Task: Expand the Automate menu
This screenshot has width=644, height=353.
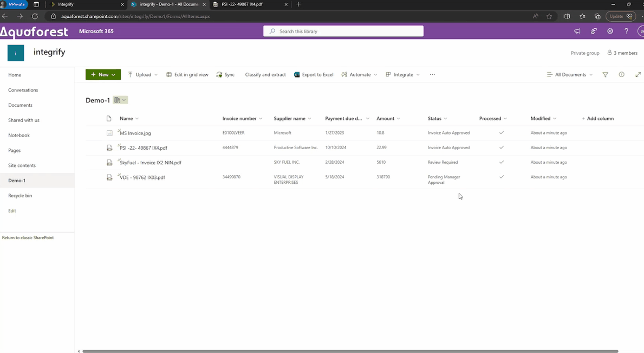Action: tap(359, 75)
